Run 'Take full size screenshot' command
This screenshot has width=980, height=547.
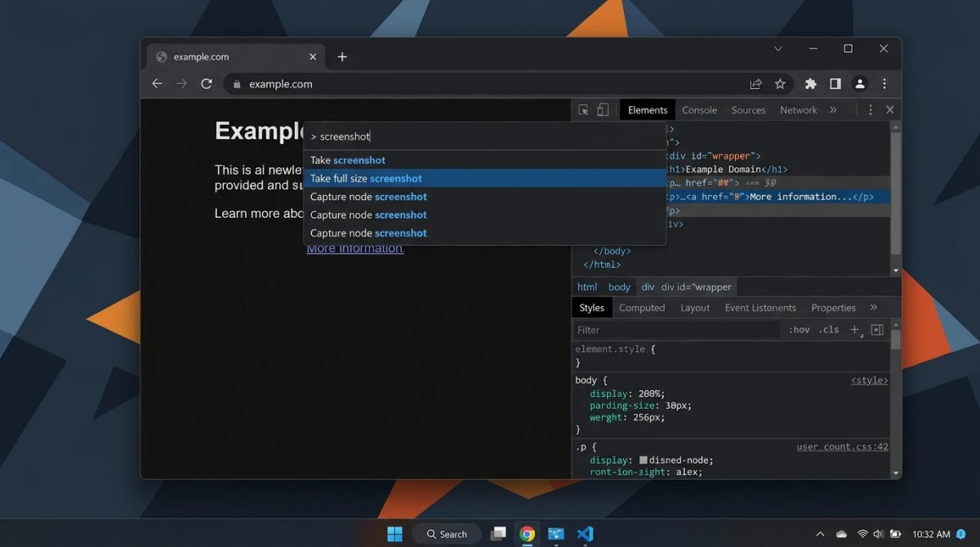pyautogui.click(x=485, y=178)
